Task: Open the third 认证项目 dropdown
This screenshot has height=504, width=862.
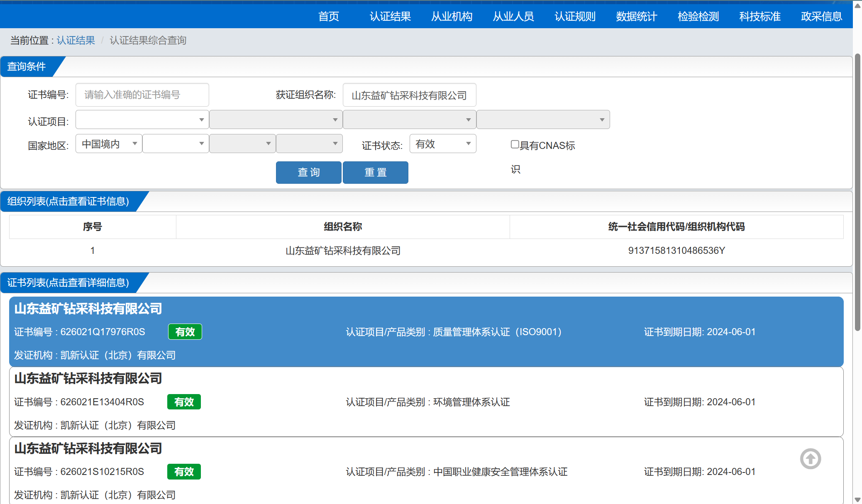Action: point(409,119)
